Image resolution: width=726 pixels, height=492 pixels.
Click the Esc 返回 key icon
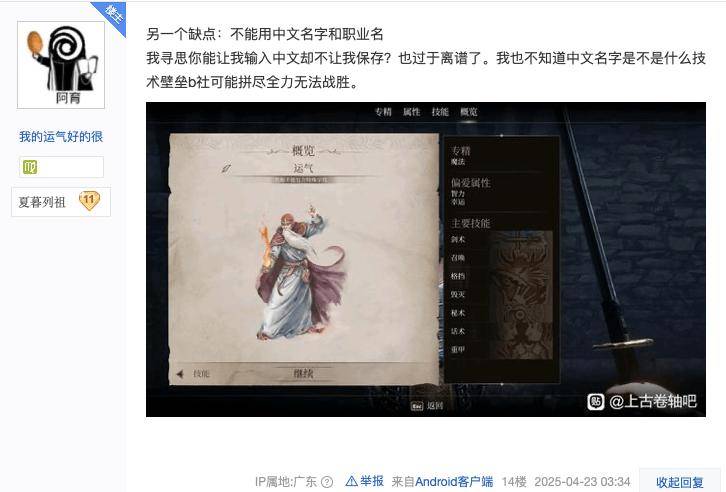point(417,406)
